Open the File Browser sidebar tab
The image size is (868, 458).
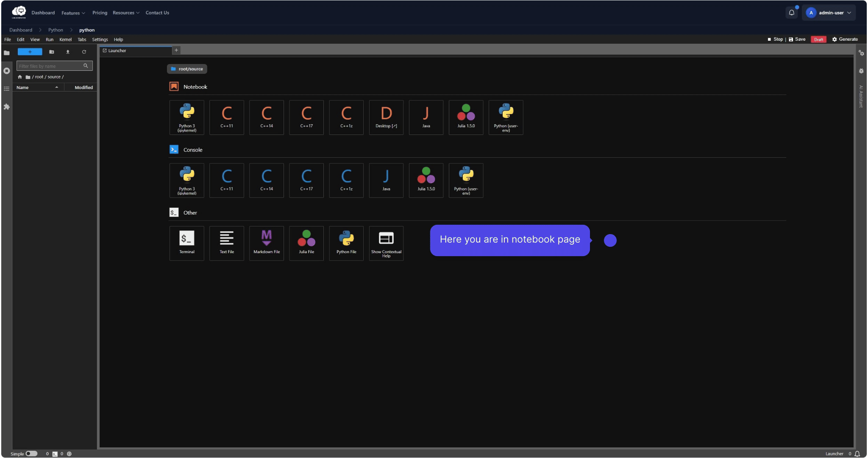6,53
